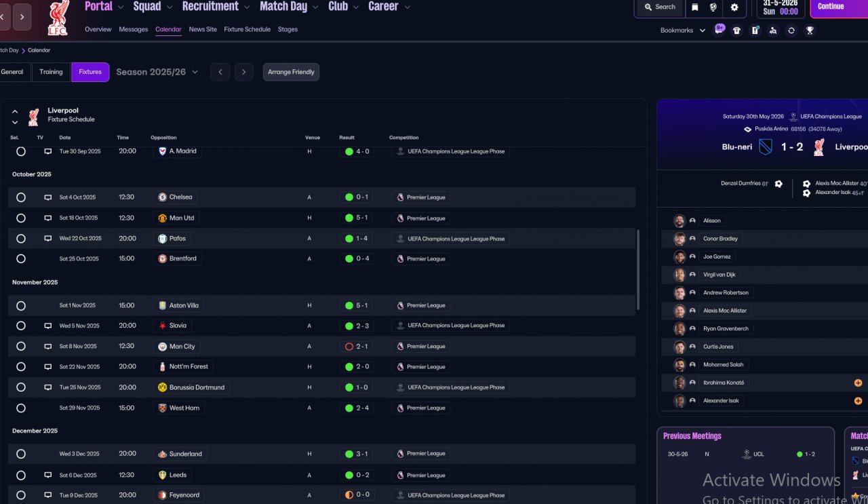Open the scouting magnifier people icon
The height and width of the screenshot is (504, 868).
point(773,31)
